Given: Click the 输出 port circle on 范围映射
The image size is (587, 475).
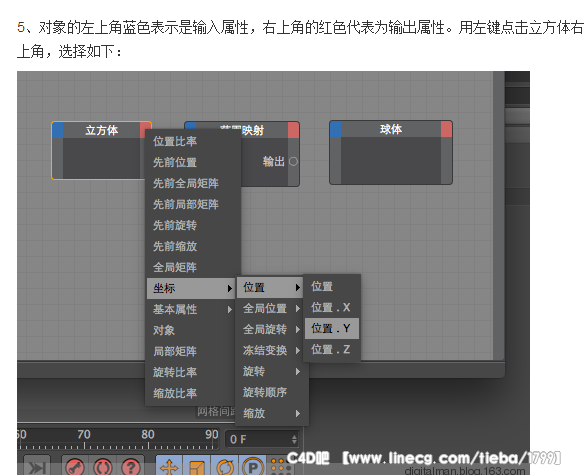Looking at the screenshot, I should click(293, 162).
